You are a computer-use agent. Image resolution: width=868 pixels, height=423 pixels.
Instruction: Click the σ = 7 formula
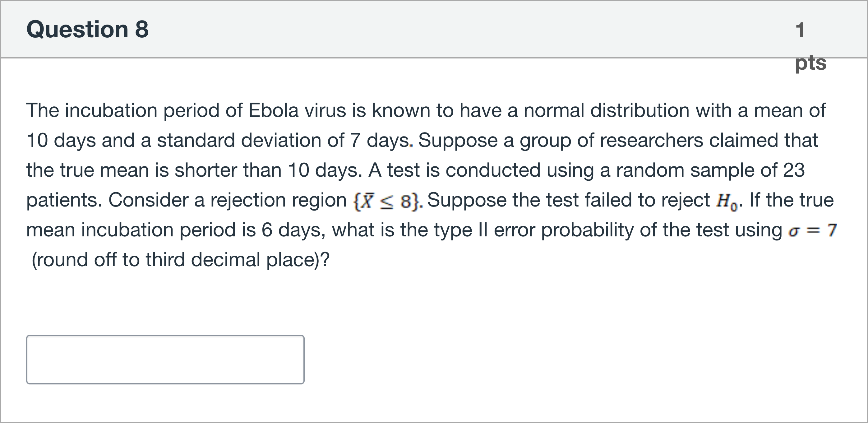[x=812, y=231]
